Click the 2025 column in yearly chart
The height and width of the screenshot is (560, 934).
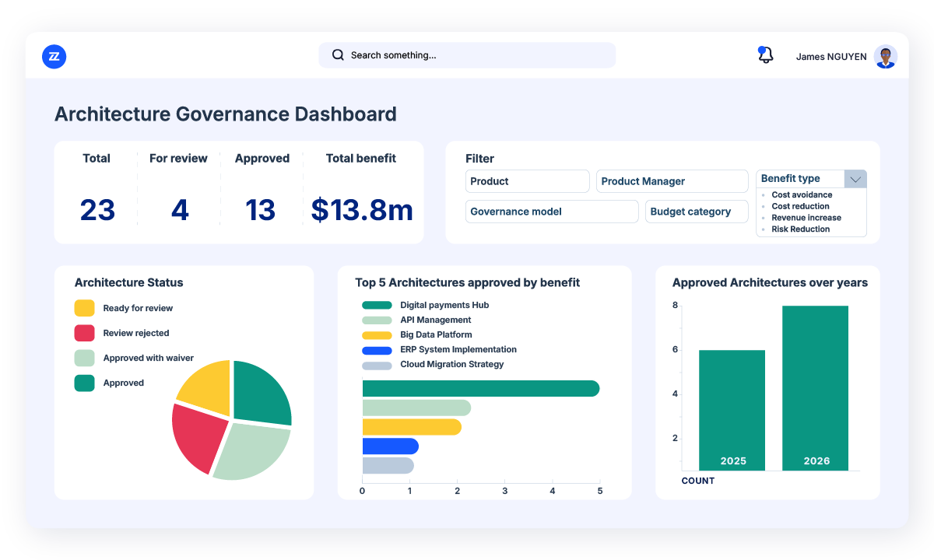[732, 410]
